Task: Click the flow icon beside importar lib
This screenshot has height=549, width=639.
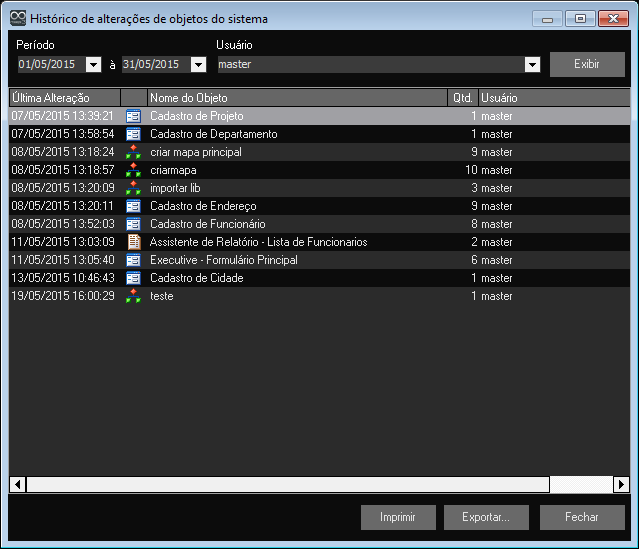Action: pyautogui.click(x=133, y=188)
